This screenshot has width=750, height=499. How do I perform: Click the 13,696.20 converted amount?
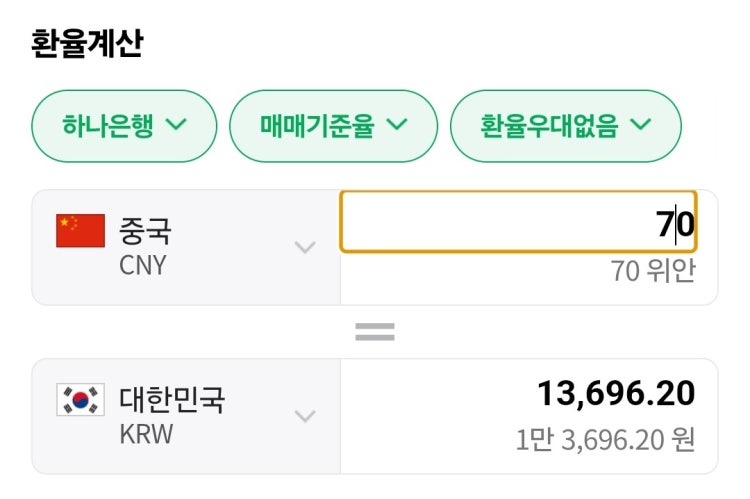[617, 394]
